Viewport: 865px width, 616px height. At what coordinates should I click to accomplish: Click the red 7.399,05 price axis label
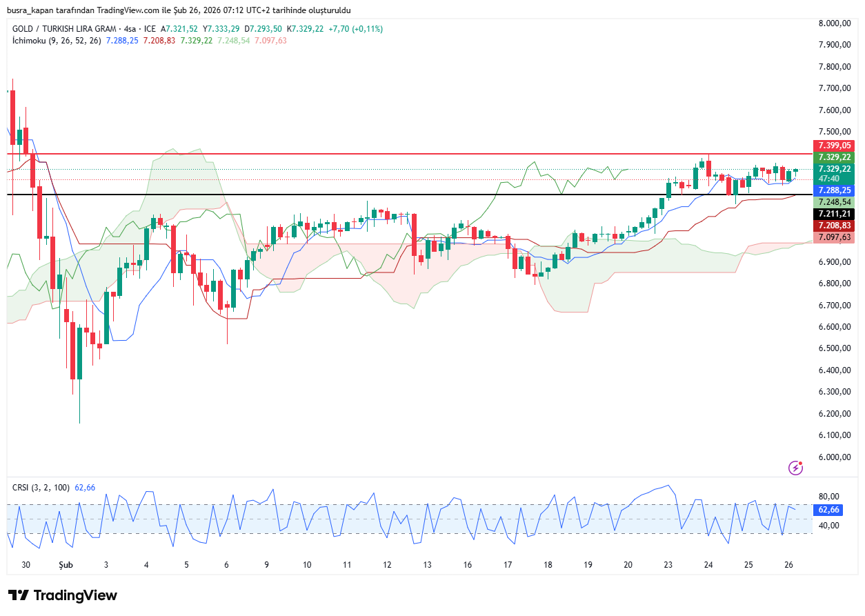click(833, 146)
